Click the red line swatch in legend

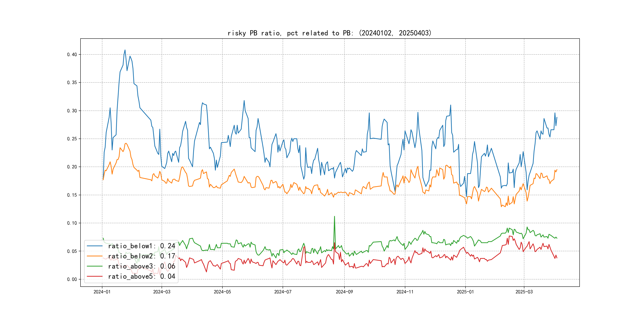[x=94, y=276]
